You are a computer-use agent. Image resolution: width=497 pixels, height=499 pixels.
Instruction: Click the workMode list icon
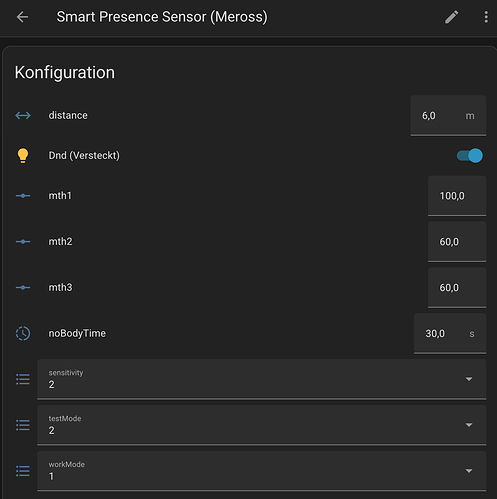(x=23, y=471)
